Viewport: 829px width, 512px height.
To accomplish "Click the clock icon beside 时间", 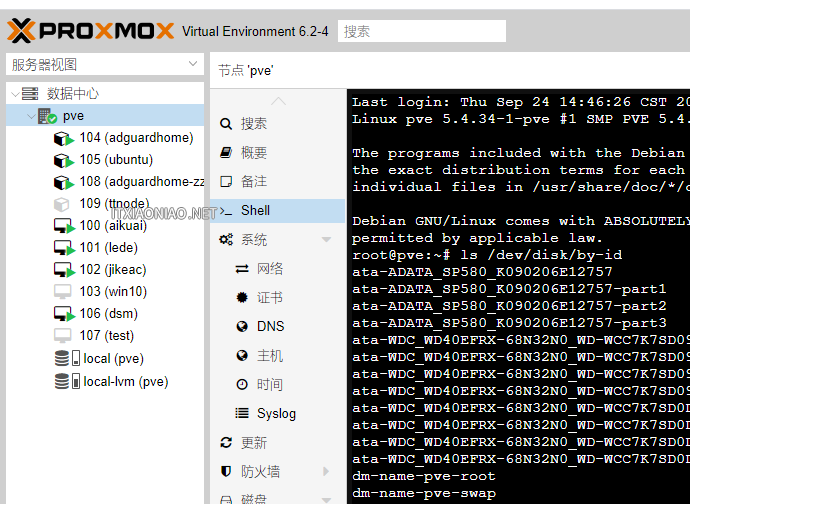I will 242,385.
